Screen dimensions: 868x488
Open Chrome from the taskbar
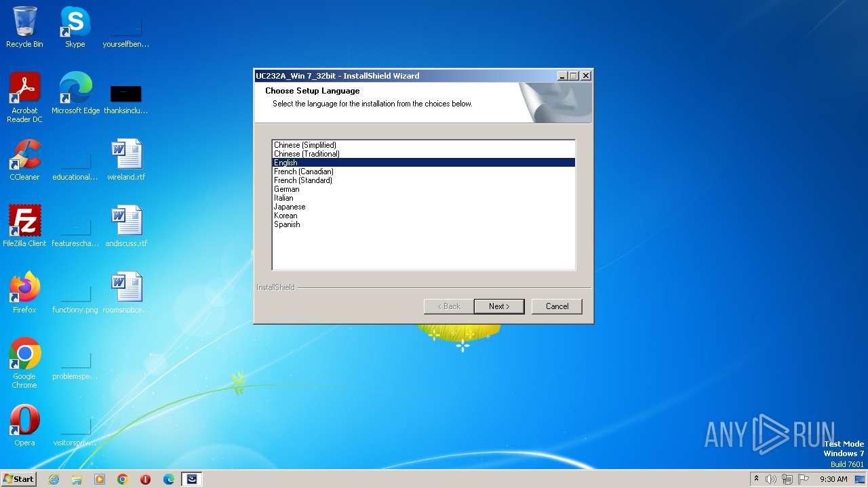pyautogui.click(x=123, y=479)
